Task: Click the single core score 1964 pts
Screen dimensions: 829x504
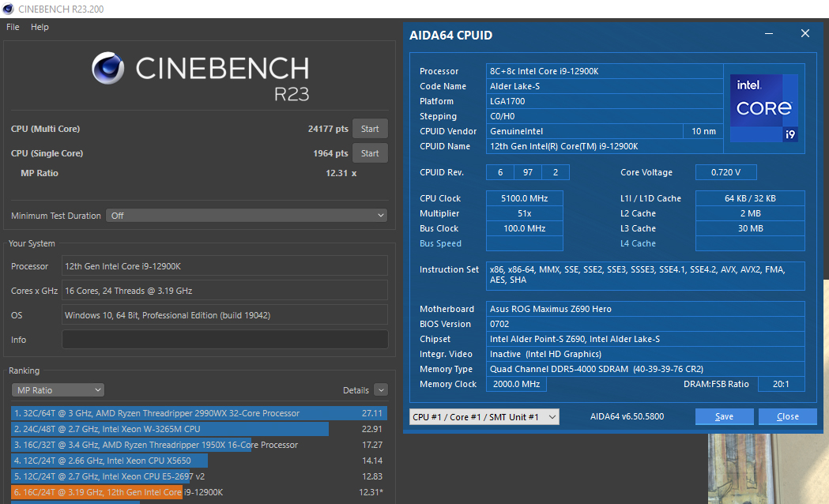Action: (330, 153)
